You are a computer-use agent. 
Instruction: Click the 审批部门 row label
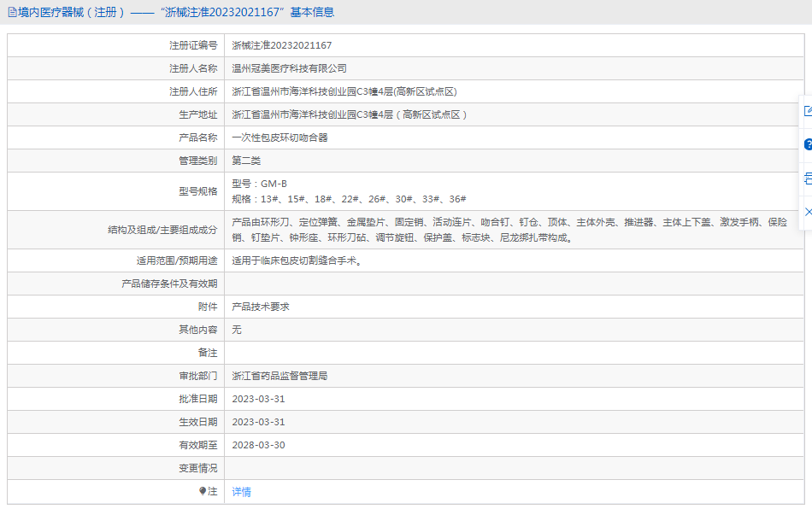point(197,376)
